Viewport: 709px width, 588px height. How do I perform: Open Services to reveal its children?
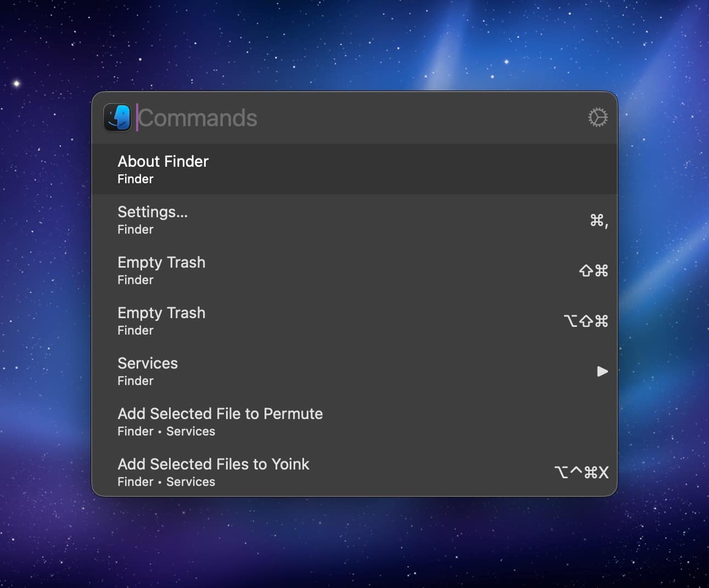click(x=603, y=371)
